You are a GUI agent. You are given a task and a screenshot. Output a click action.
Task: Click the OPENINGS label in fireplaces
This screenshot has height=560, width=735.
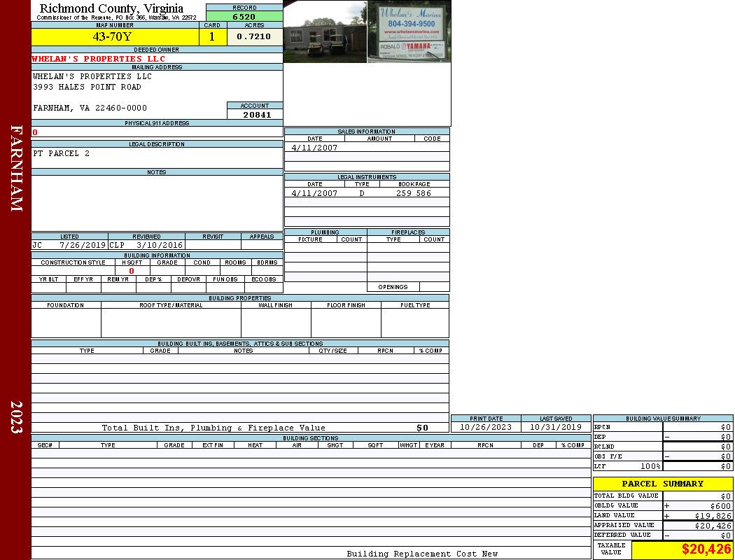click(x=393, y=287)
